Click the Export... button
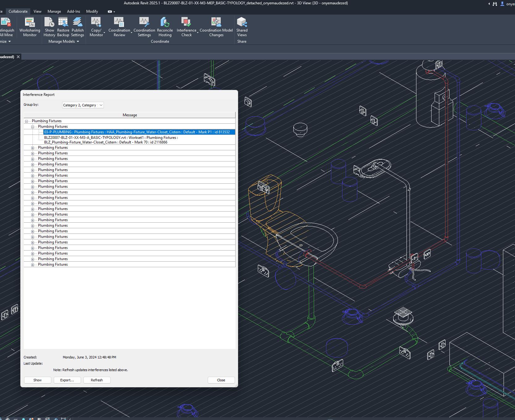This screenshot has height=420, width=515. click(x=67, y=380)
